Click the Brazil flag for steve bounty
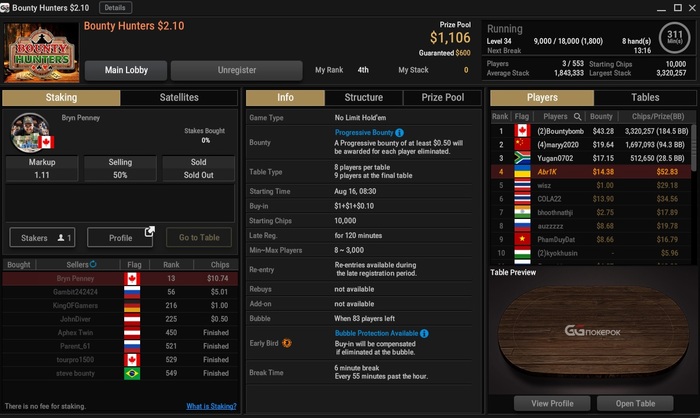700x418 pixels. 132,373
